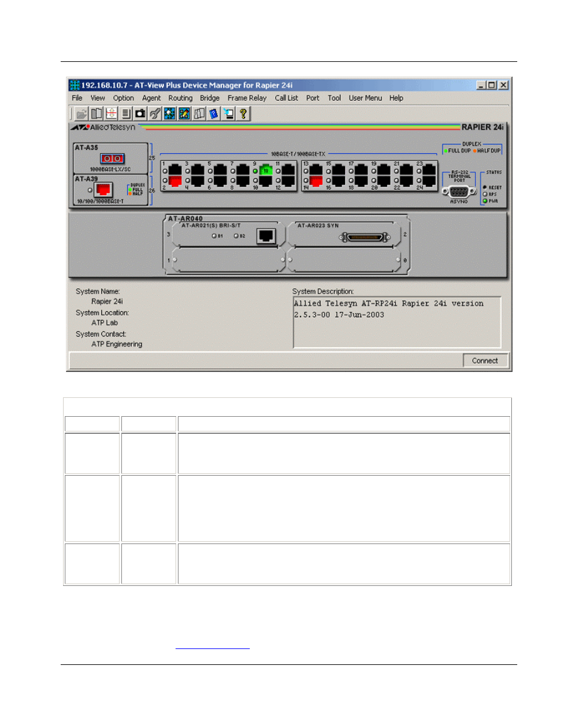Click the book pages toolbar icon
The height and width of the screenshot is (728, 562).
pos(97,114)
